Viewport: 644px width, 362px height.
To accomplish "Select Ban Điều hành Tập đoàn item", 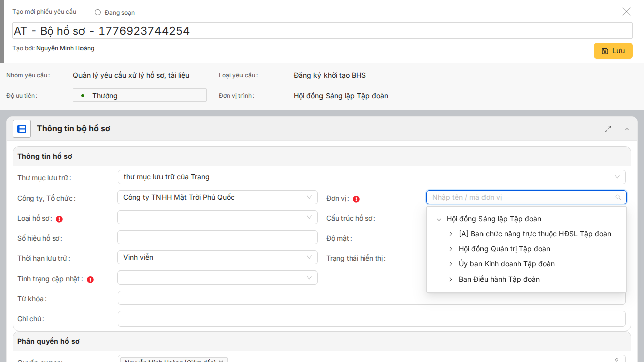I will 499,279.
